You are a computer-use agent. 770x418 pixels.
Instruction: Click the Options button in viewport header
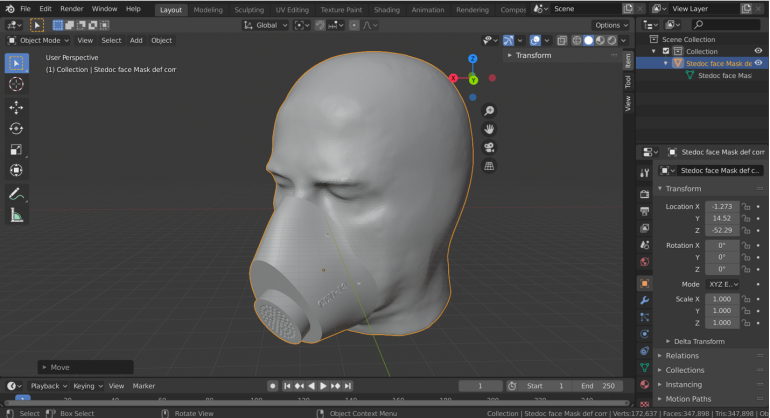[x=609, y=25]
